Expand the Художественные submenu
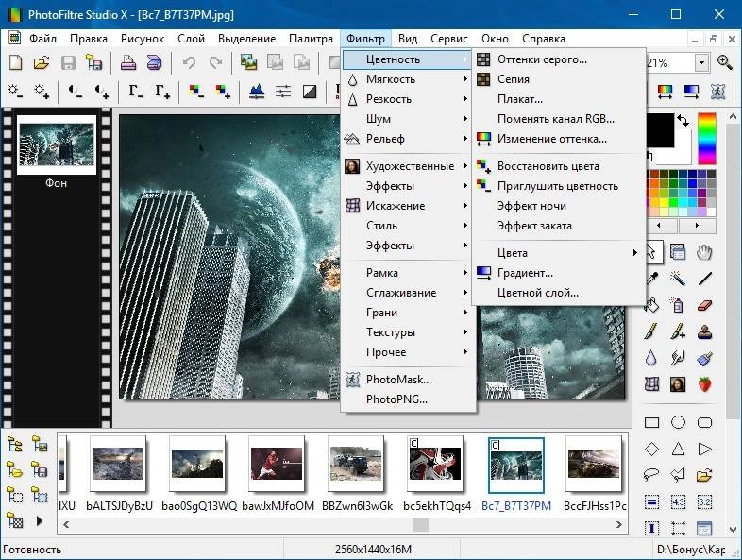Screen dimensions: 742x560 point(408,166)
